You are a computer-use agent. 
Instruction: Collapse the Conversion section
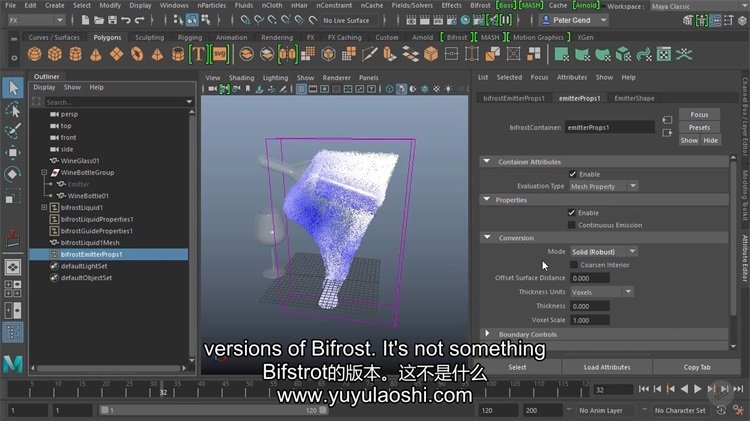point(487,237)
